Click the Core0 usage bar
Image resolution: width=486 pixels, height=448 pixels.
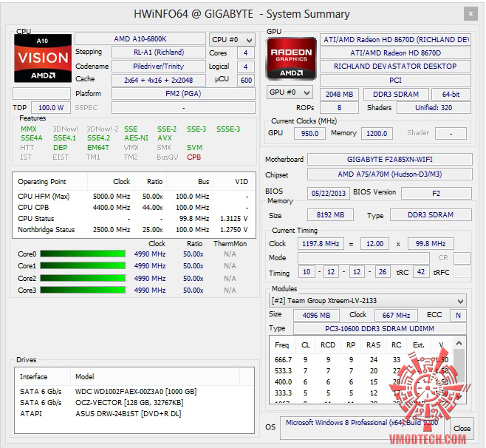point(83,254)
